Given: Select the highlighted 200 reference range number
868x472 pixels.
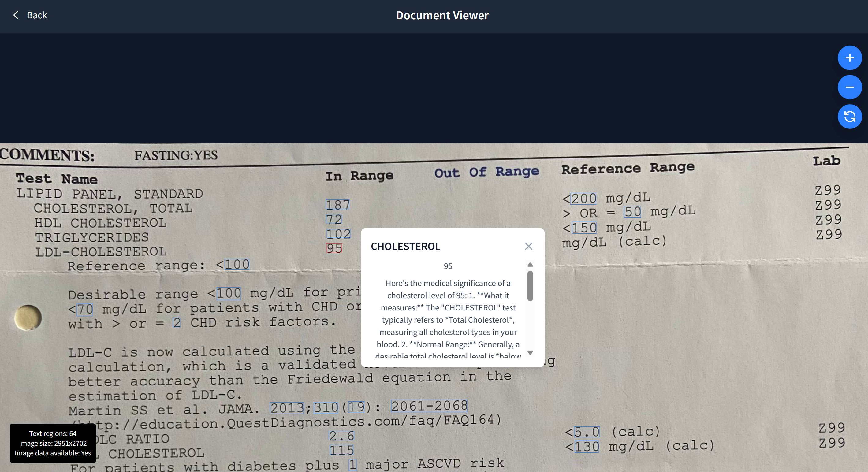Looking at the screenshot, I should (x=583, y=199).
